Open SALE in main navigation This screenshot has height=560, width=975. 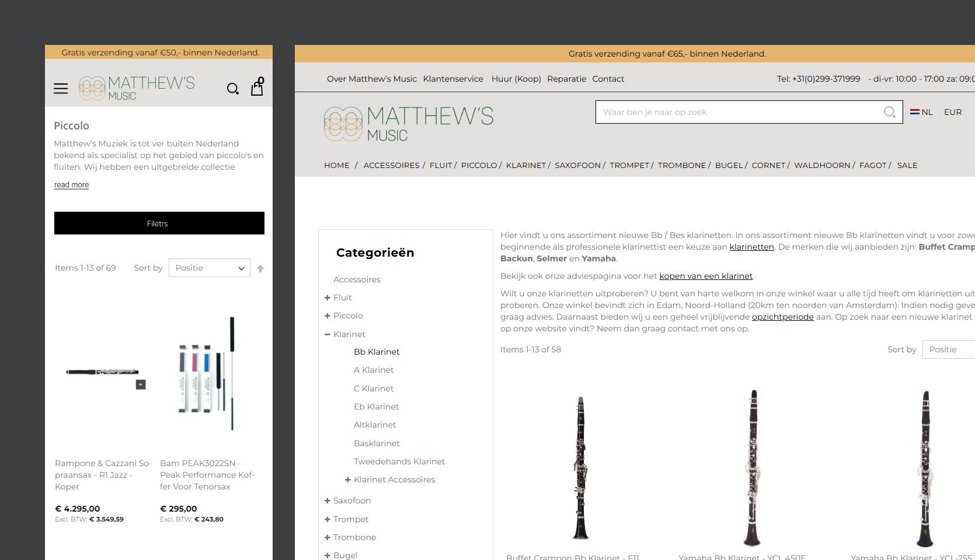point(907,166)
